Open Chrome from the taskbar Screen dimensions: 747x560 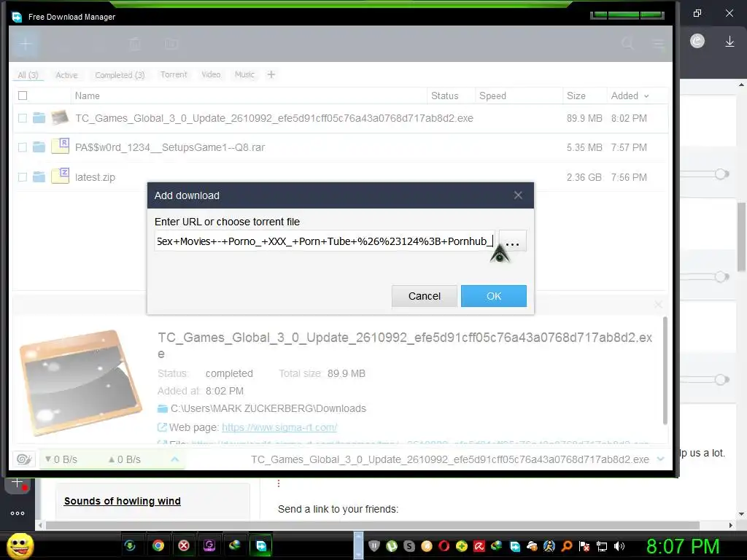click(x=158, y=545)
